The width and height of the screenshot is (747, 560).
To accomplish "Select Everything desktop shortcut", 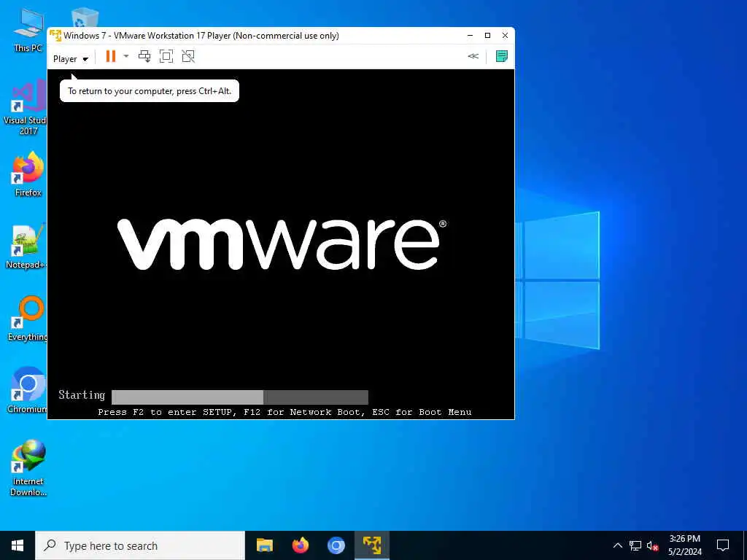I will click(x=27, y=319).
